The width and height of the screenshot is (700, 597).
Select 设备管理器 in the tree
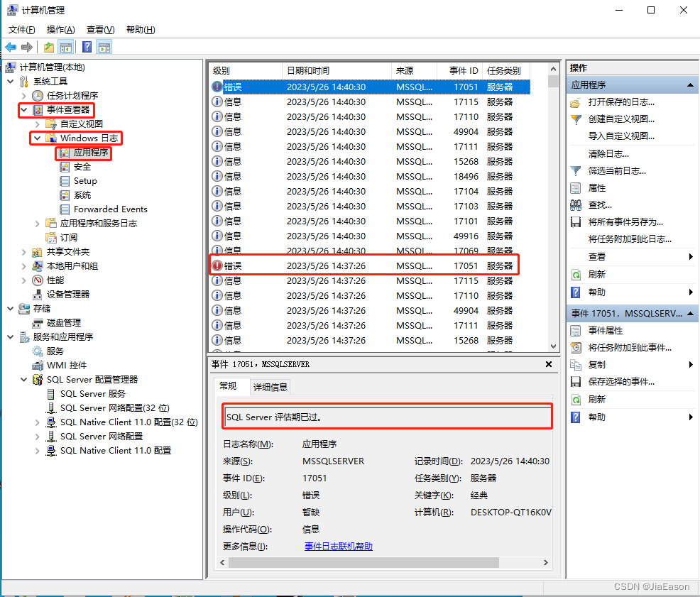point(68,295)
